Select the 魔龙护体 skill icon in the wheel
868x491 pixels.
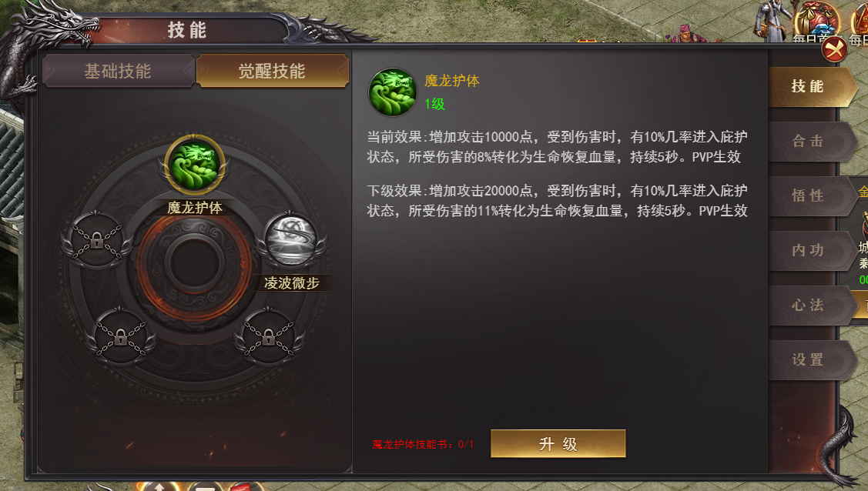point(195,165)
